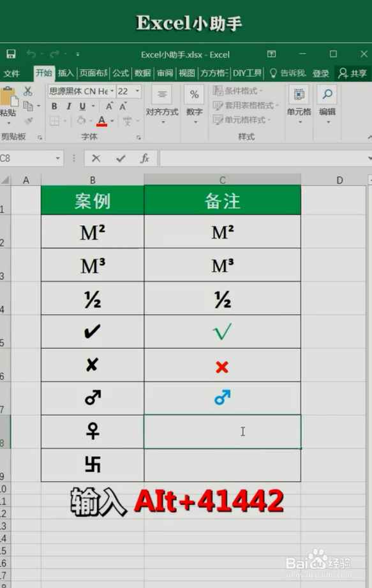
Task: Switch to the 数据 tab
Action: pos(143,73)
